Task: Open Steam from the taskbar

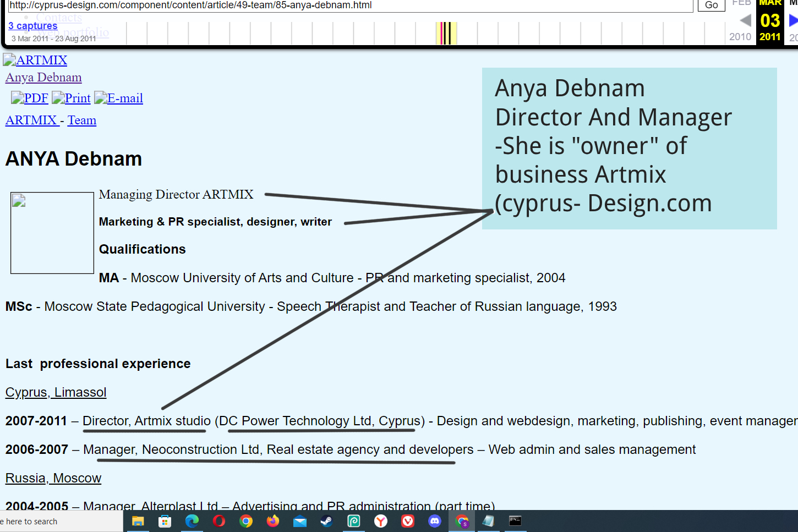Action: [327, 521]
